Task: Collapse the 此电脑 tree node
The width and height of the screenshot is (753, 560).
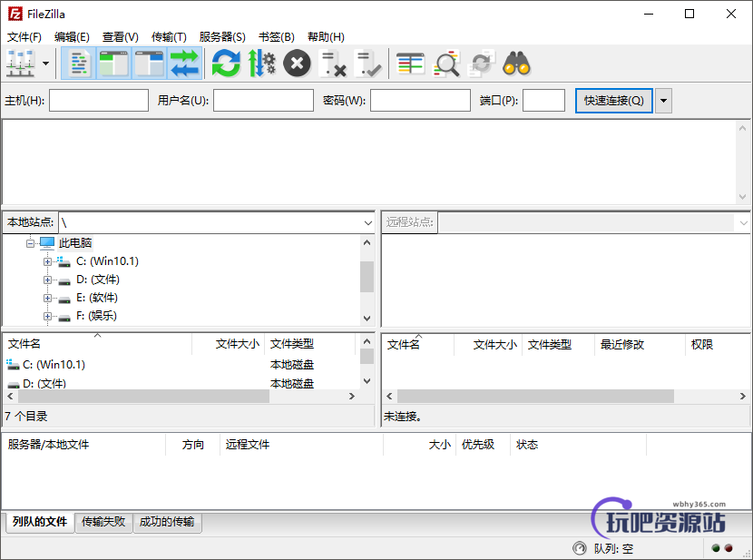Action: (30, 243)
